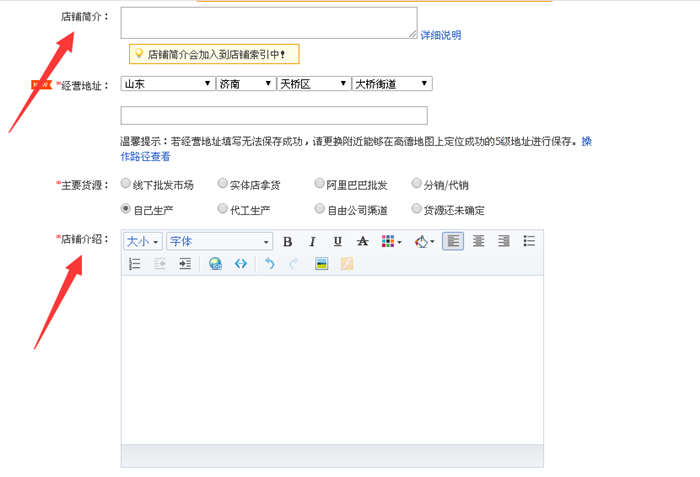Insert a hyperlink with the globe icon
The width and height of the screenshot is (700, 477).
[x=215, y=264]
